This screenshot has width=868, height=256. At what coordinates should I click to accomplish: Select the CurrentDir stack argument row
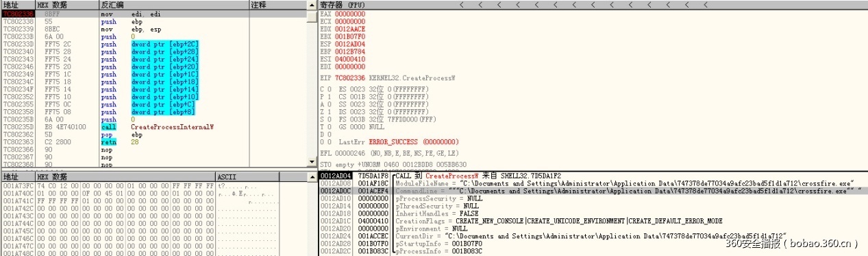(x=593, y=236)
